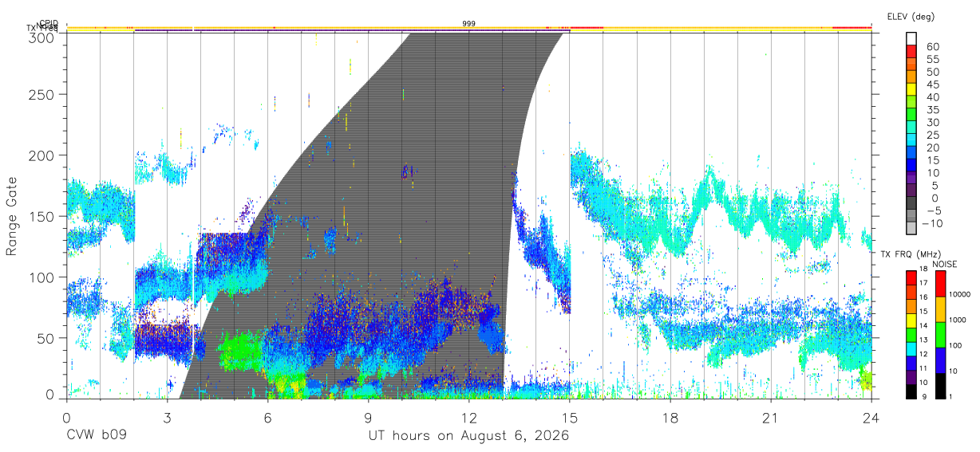Image resolution: width=980 pixels, height=452 pixels.
Task: Click the 'ELEV (deg)' legend title
Action: [911, 16]
